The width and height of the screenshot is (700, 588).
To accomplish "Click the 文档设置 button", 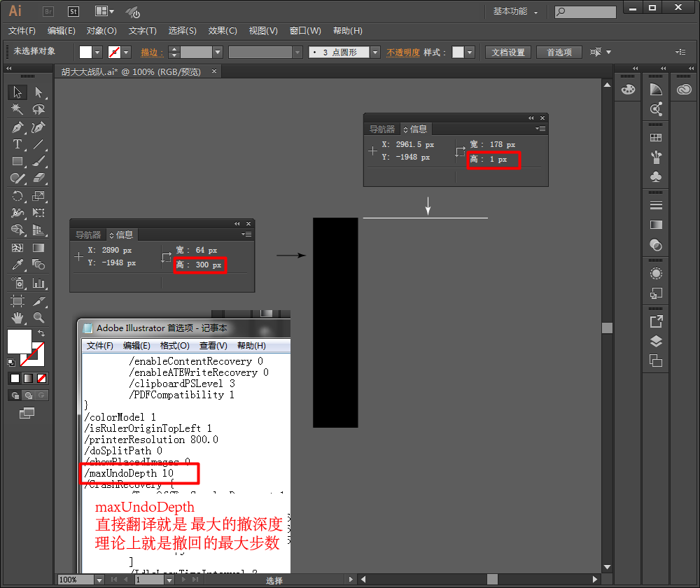I will (x=508, y=52).
